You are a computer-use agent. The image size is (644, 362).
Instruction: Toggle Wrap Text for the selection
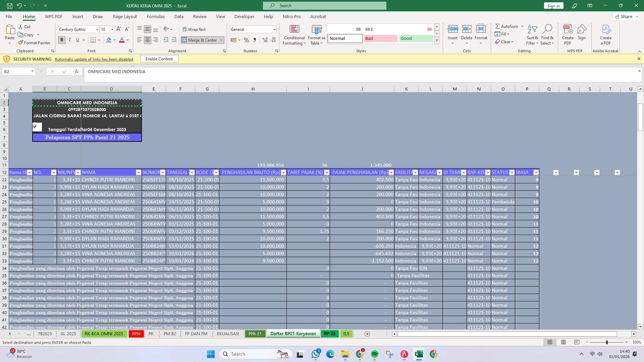(x=194, y=29)
